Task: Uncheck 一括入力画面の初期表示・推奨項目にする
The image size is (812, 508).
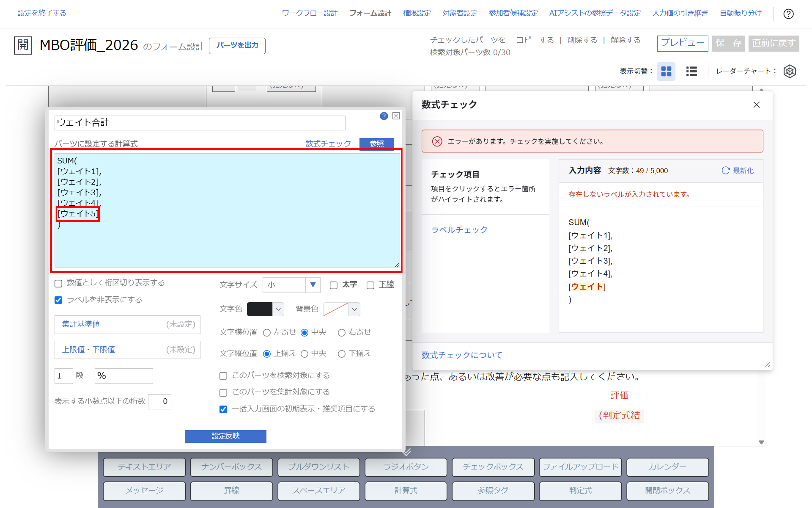Action: [x=223, y=409]
